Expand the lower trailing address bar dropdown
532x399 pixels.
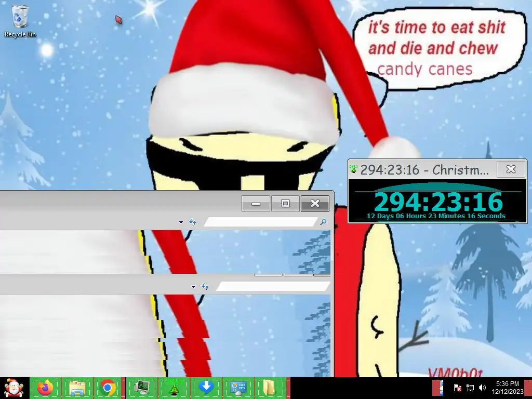[193, 287]
